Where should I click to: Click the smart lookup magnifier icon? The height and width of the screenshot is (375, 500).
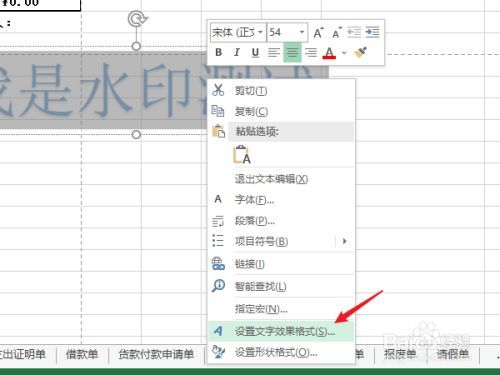[x=218, y=286]
